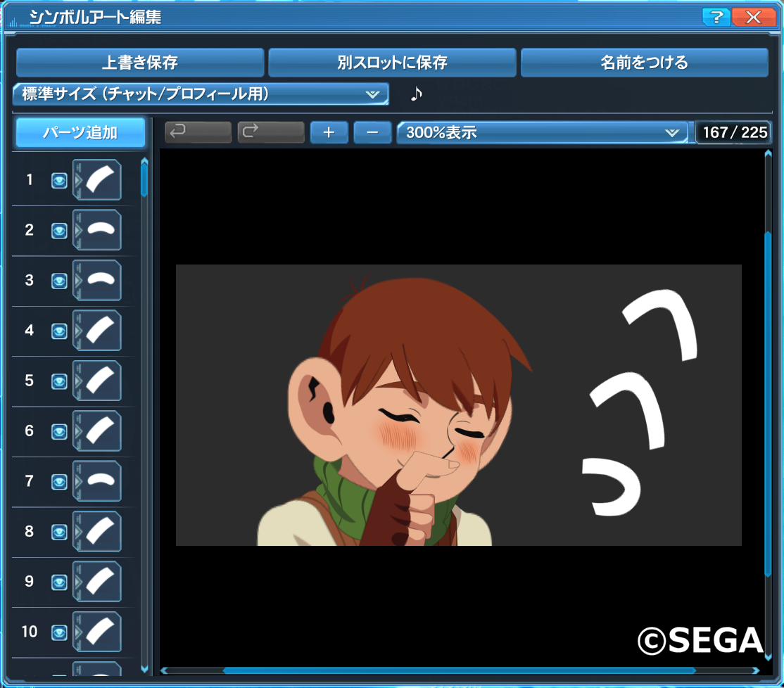Toggle visibility eye of layer 3

[59, 281]
